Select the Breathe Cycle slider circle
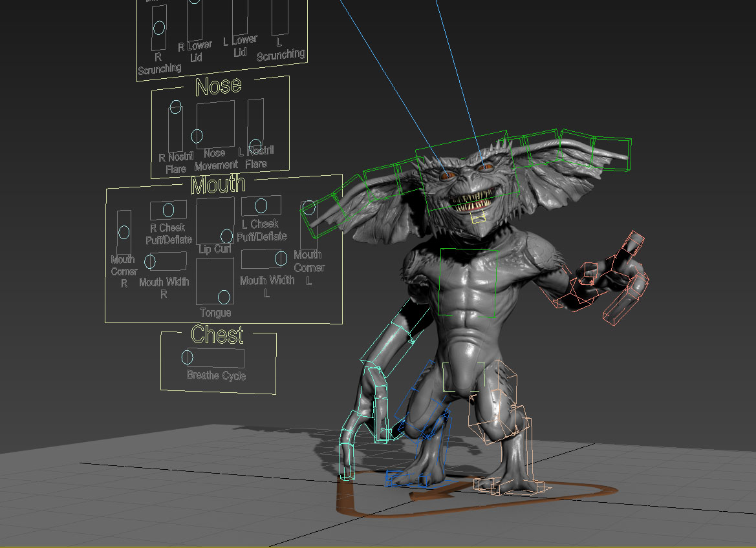756x548 pixels. tap(187, 357)
